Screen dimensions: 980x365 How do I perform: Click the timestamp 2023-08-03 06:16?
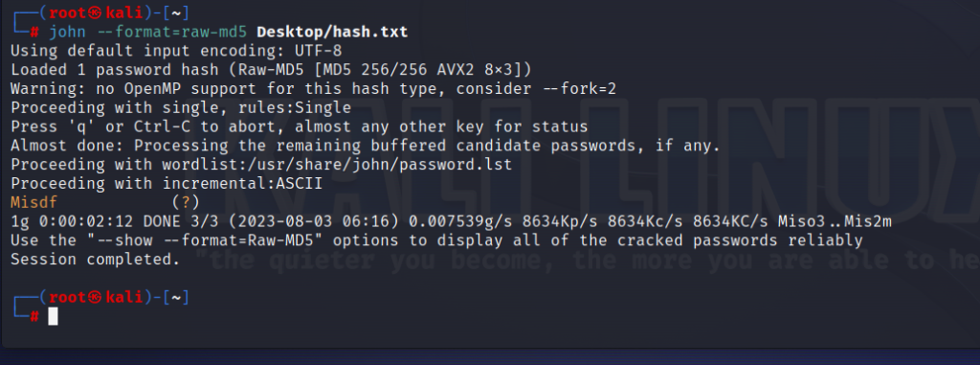point(332,221)
